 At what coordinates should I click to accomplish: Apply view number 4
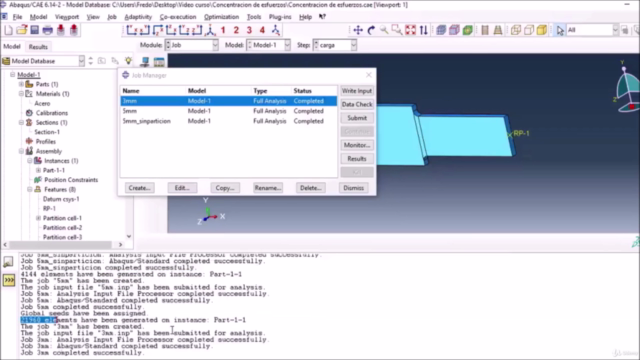262,30
